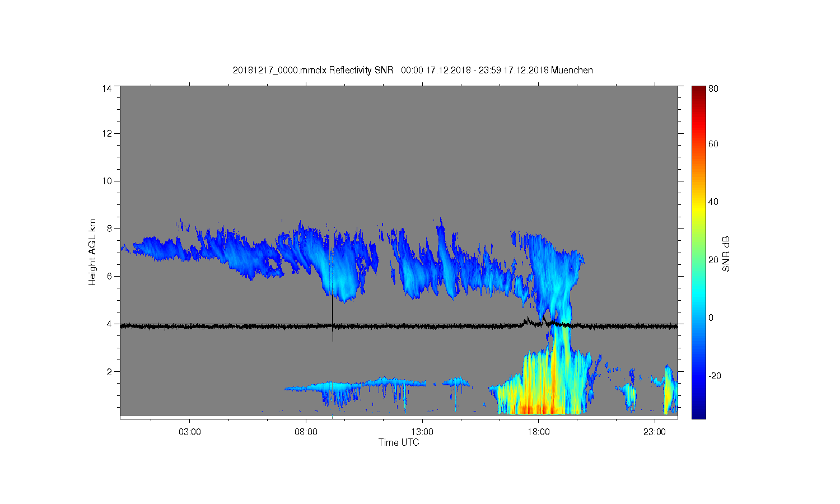840x504 pixels.
Task: Click the '13:00' time tick label
Action: (422, 432)
